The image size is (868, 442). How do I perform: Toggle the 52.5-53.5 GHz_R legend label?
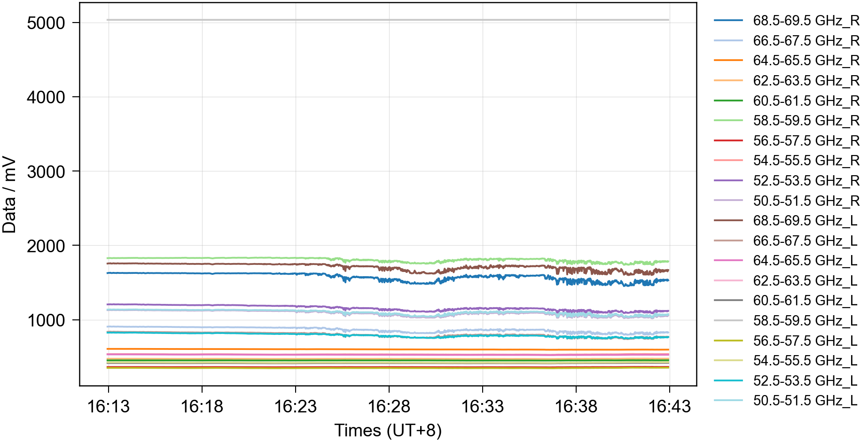pos(805,181)
